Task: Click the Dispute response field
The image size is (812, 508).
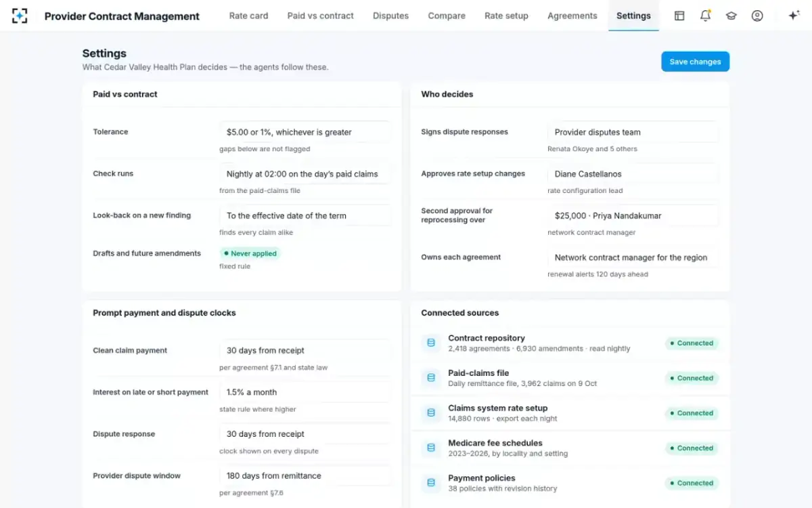Action: pos(305,434)
